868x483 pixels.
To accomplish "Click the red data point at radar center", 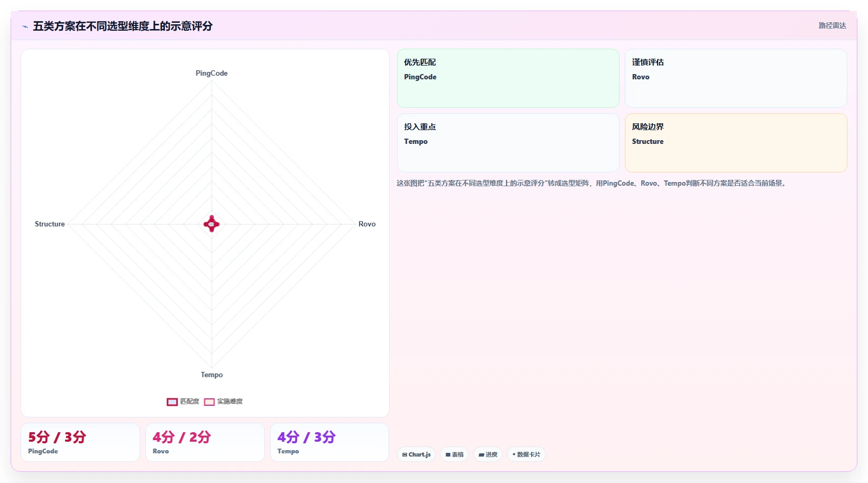I will 211,224.
